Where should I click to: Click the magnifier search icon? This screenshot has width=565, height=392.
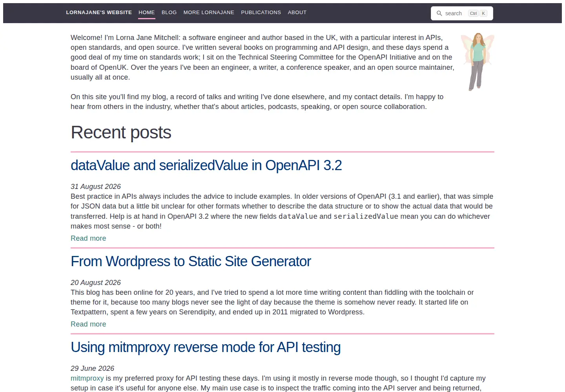[439, 13]
